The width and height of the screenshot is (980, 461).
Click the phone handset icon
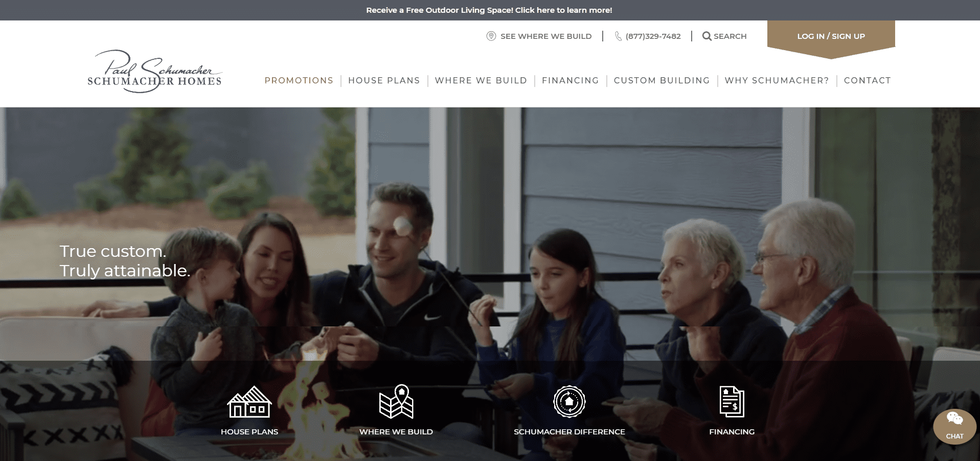(618, 36)
